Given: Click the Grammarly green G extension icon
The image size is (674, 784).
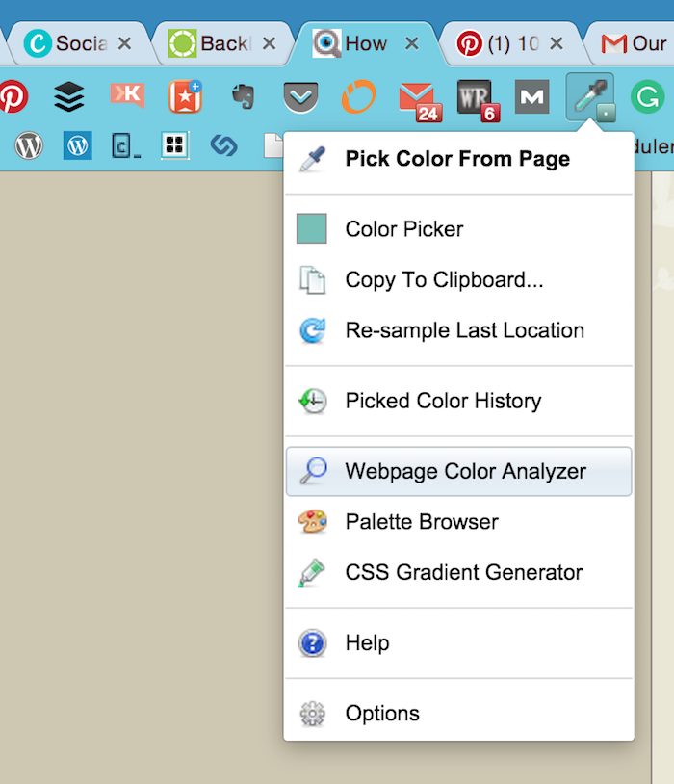Looking at the screenshot, I should click(647, 96).
